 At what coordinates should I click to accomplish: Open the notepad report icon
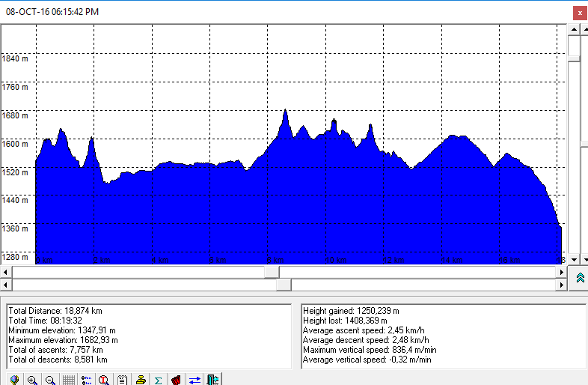pyautogui.click(x=122, y=379)
